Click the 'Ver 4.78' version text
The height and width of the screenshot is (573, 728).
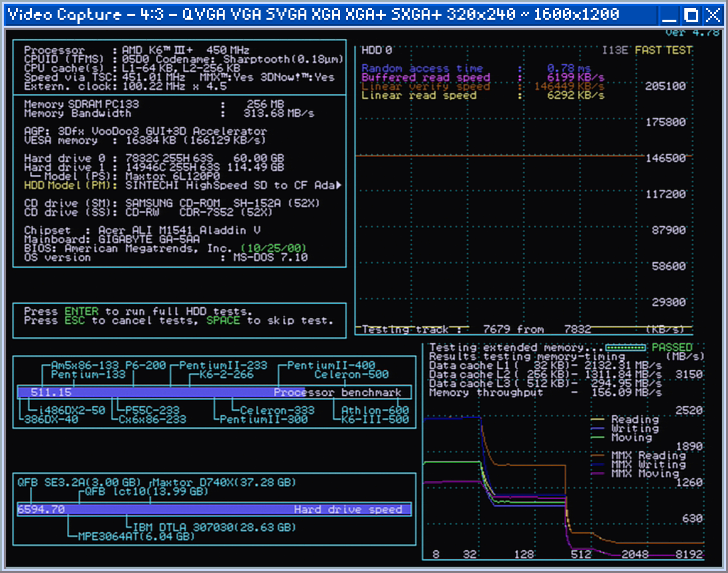pos(692,33)
